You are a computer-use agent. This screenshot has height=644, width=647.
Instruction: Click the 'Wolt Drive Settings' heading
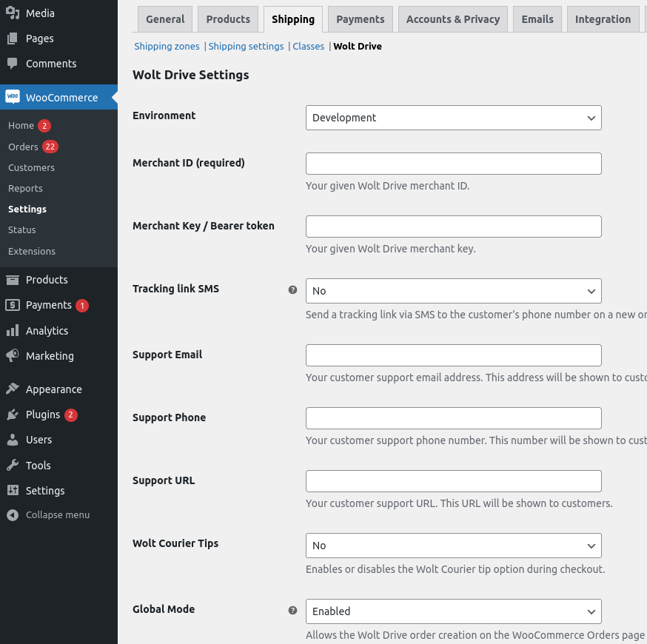(191, 75)
